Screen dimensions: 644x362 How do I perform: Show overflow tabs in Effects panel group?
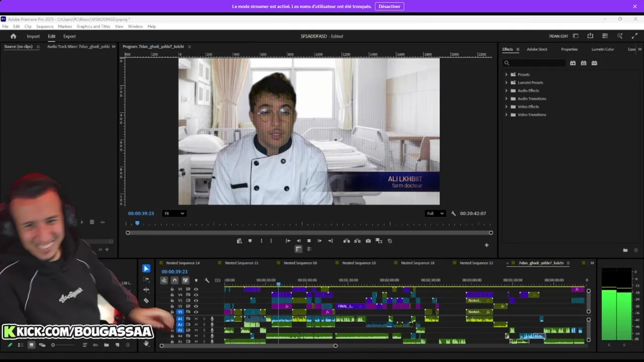tap(639, 49)
